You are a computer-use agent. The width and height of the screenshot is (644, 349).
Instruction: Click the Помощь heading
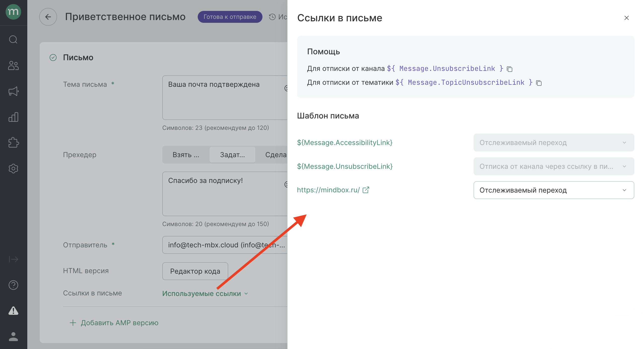point(323,52)
